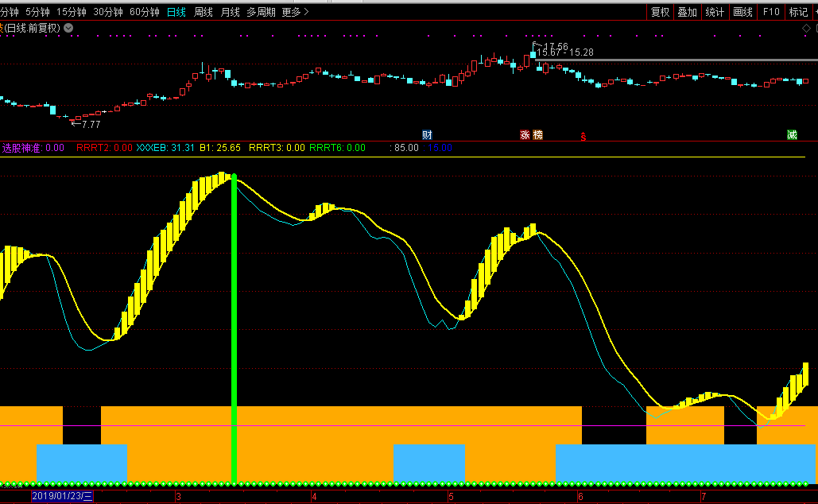The width and height of the screenshot is (818, 504).
Task: Expand the 更多 periods menu
Action: [295, 12]
